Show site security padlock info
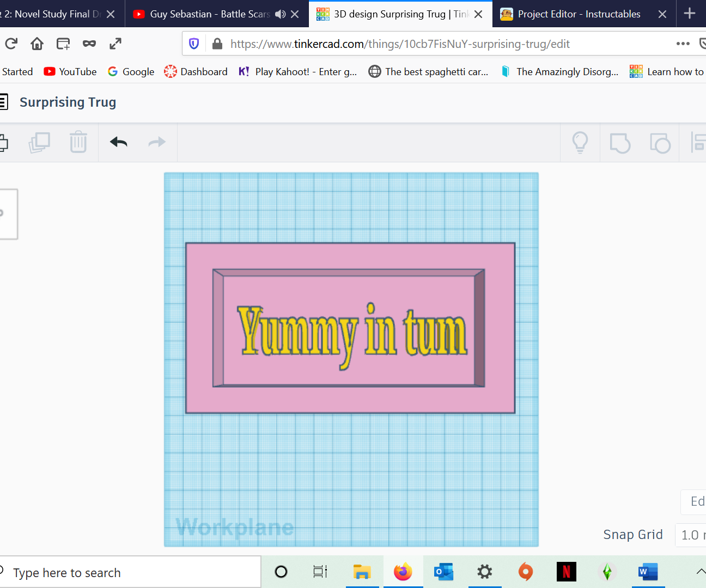Viewport: 706px width, 588px height. coord(217,44)
